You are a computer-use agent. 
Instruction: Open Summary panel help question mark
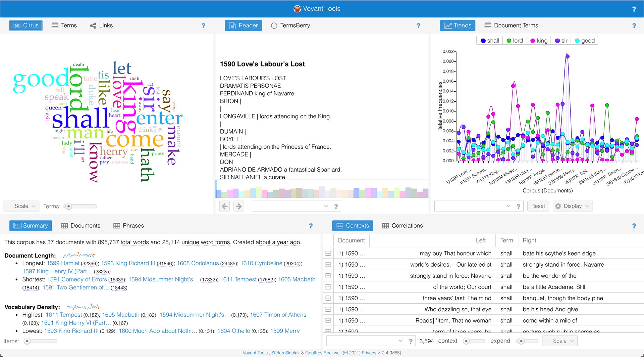point(311,226)
